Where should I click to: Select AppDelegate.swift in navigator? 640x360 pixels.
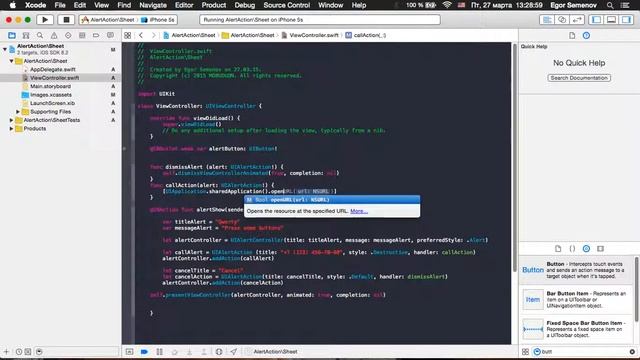(x=53, y=69)
